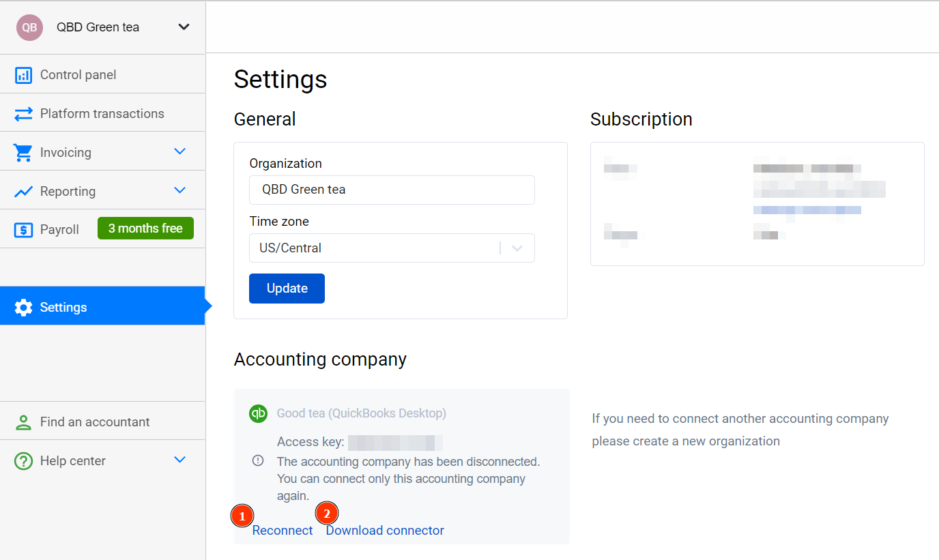
Task: Expand the Help center chevron
Action: click(x=180, y=460)
